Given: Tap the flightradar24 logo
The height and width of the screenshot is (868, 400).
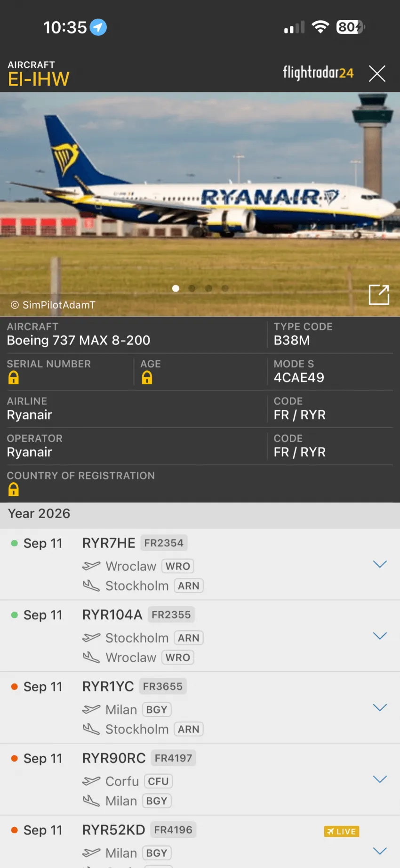Looking at the screenshot, I should (318, 73).
